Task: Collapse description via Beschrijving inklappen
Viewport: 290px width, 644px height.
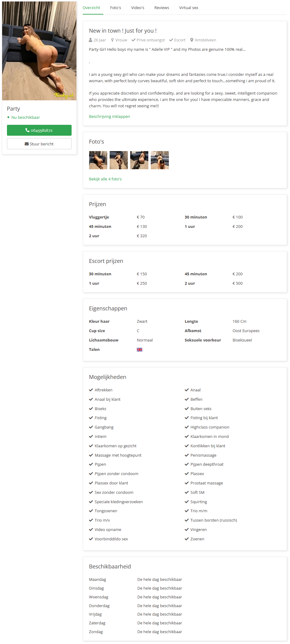Action: 109,116
